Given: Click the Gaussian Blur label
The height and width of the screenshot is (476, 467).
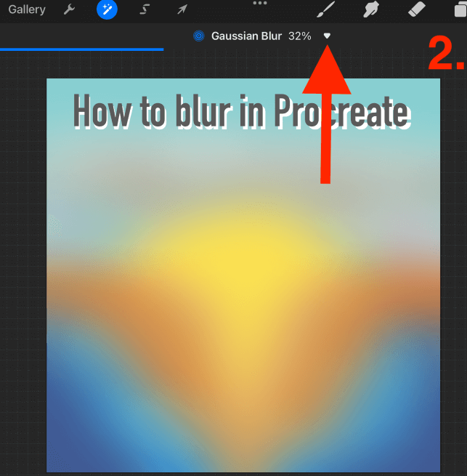Looking at the screenshot, I should [x=246, y=36].
